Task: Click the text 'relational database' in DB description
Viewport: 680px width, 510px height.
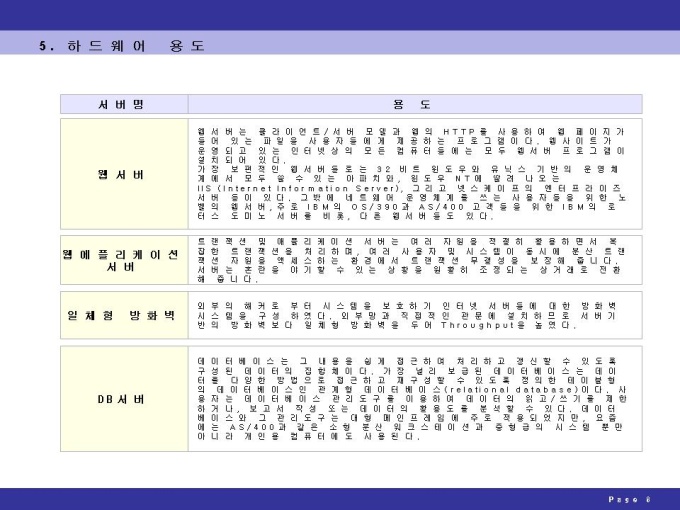Action: click(x=511, y=390)
